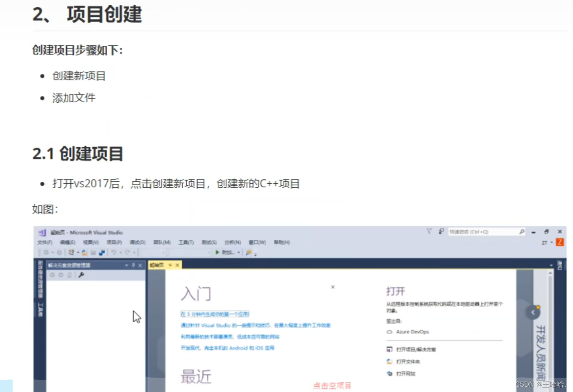This screenshot has height=392, width=573.
Task: Click the Android and iOS apps link
Action: pos(227,348)
